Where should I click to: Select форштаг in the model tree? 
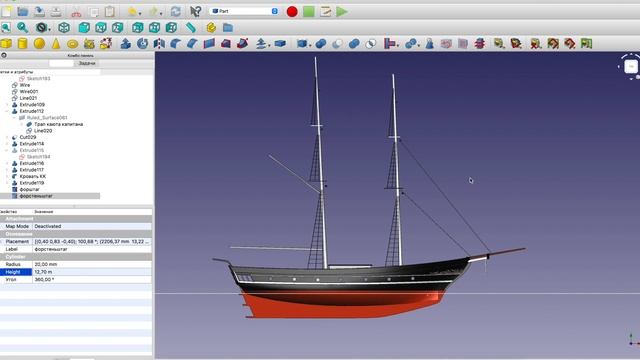pos(29,190)
